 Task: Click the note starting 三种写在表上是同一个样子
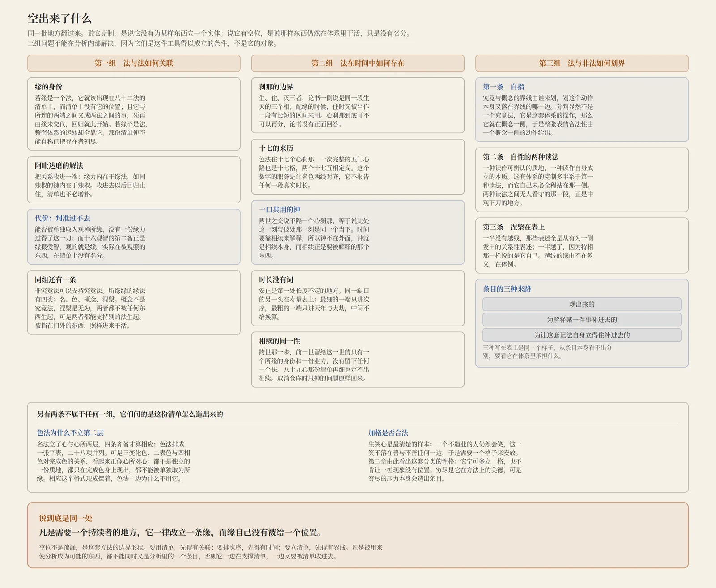pyautogui.click(x=548, y=352)
